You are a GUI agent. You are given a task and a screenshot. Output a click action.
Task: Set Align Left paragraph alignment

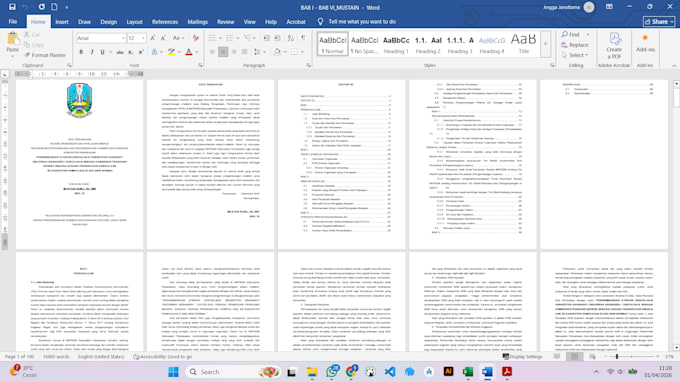212,52
